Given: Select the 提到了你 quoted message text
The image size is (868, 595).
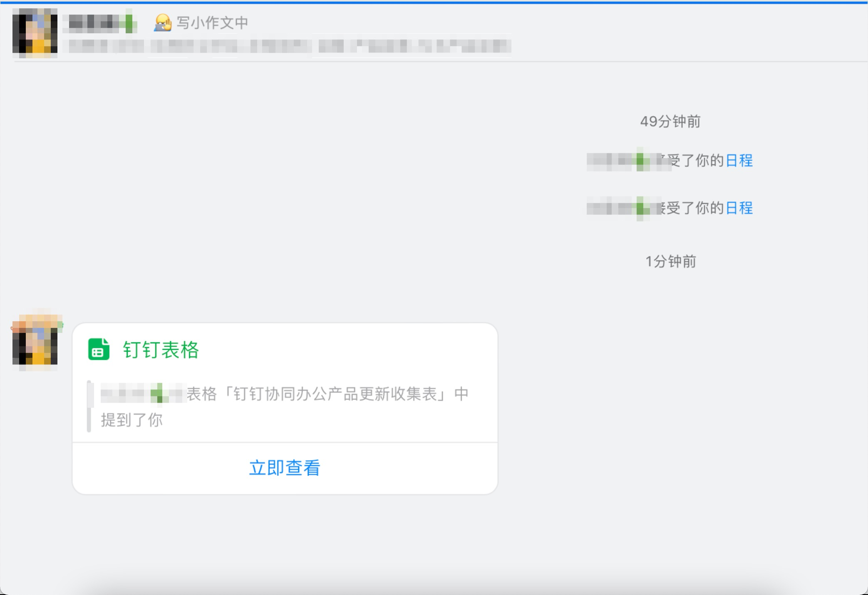Looking at the screenshot, I should click(x=131, y=420).
